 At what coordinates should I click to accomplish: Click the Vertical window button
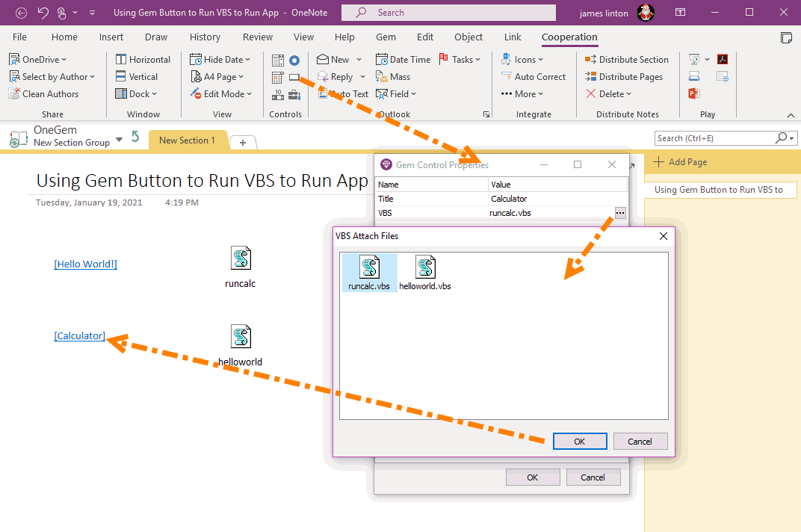coord(137,77)
